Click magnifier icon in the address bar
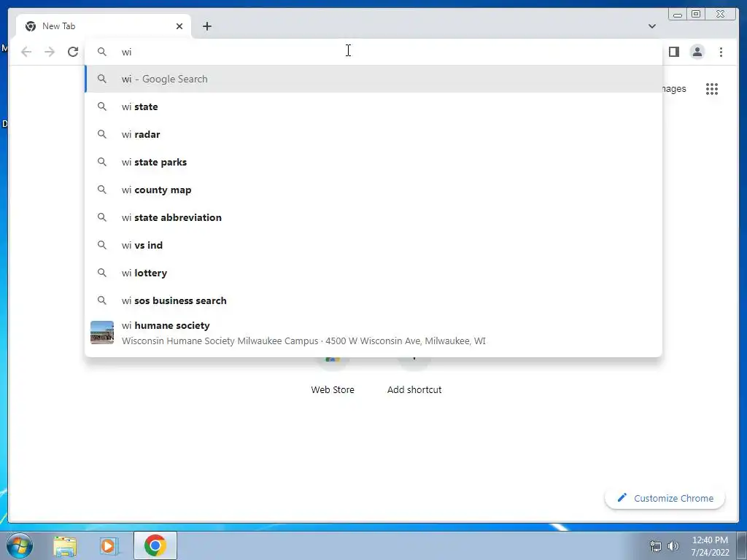 (x=102, y=52)
